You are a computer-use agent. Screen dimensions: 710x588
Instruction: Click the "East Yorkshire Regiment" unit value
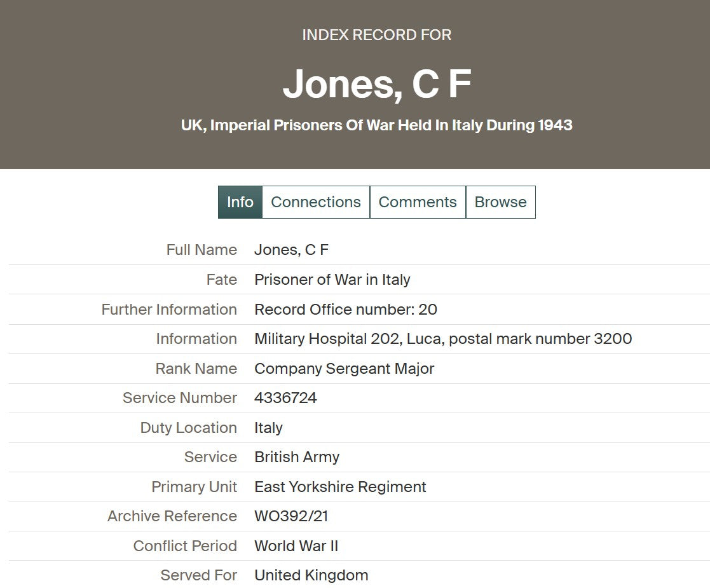click(x=340, y=487)
